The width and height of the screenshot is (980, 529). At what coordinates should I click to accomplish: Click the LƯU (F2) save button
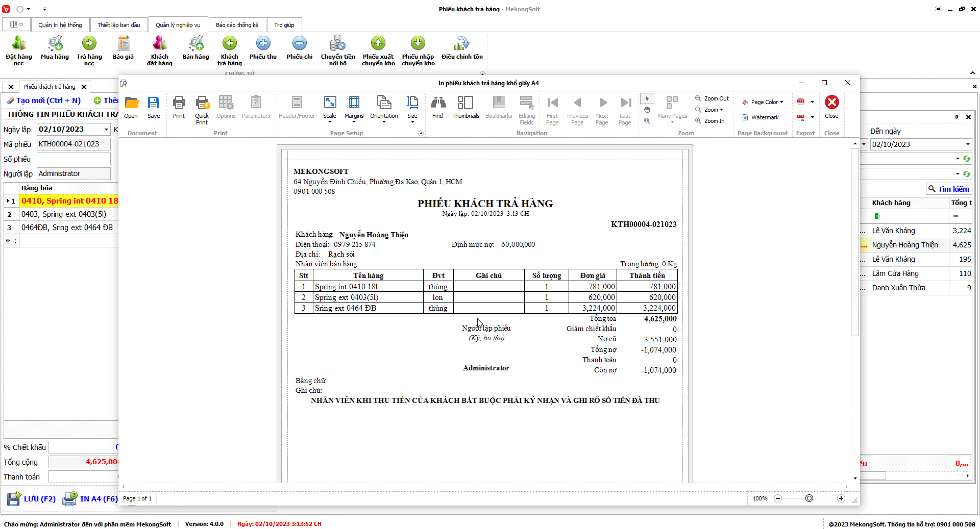(32, 498)
